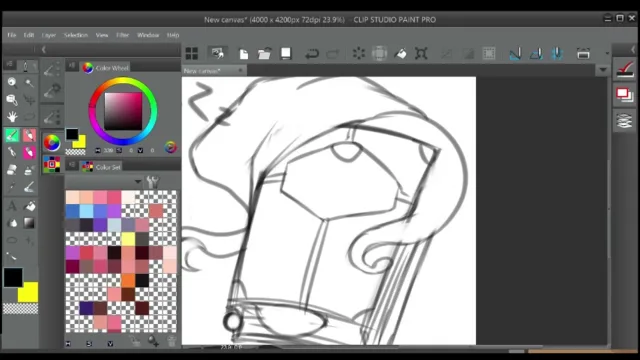The height and width of the screenshot is (360, 640).
Task: Select the Lasso selection tool
Action: click(x=29, y=117)
